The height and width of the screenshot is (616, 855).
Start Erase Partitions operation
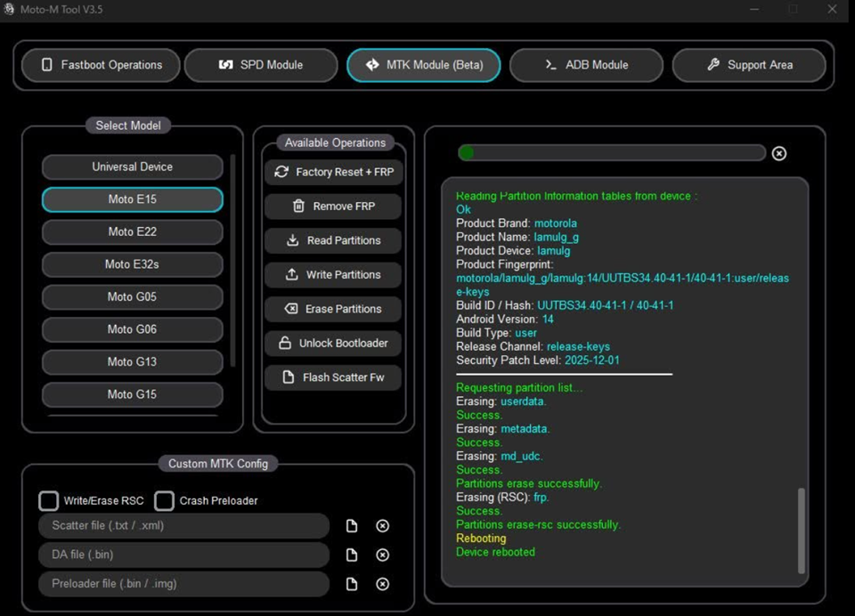click(333, 309)
